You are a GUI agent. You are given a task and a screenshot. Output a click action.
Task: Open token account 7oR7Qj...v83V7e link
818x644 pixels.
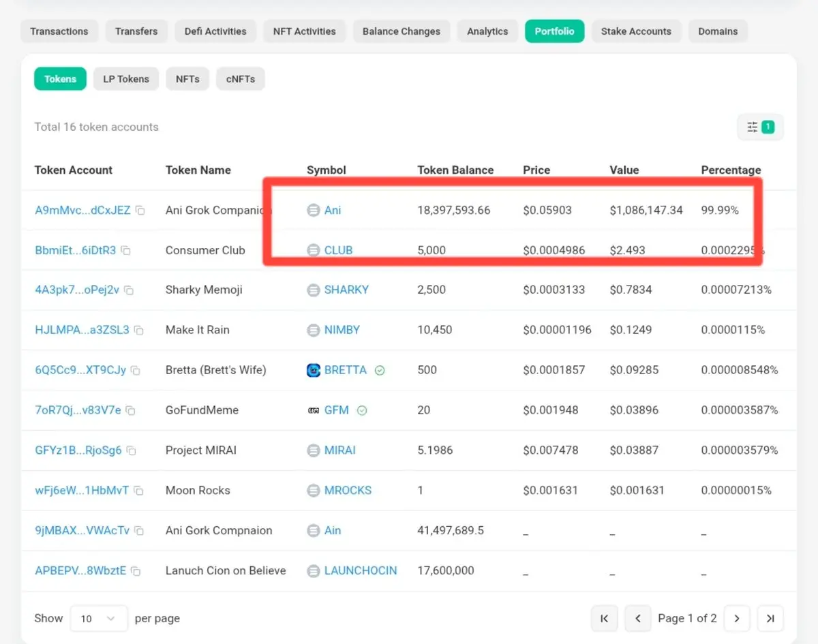pos(78,411)
